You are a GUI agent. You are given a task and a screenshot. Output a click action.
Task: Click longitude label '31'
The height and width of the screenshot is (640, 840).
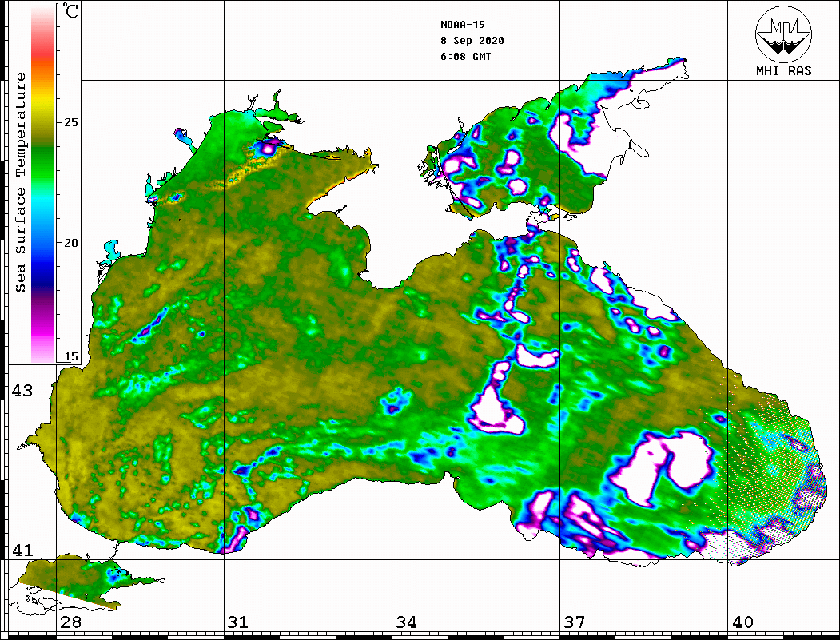[x=238, y=622]
